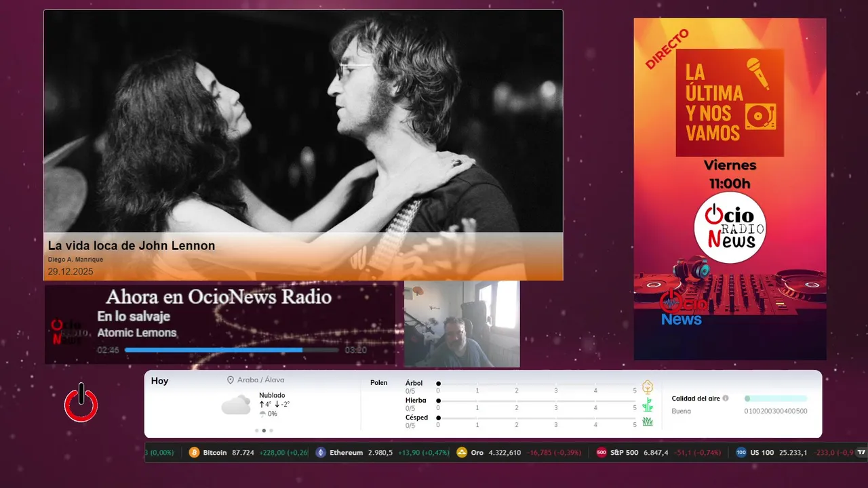Click the Oro ticker label

(x=477, y=453)
